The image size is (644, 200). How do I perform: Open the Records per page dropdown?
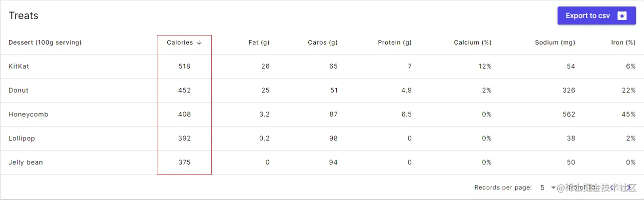coord(548,187)
